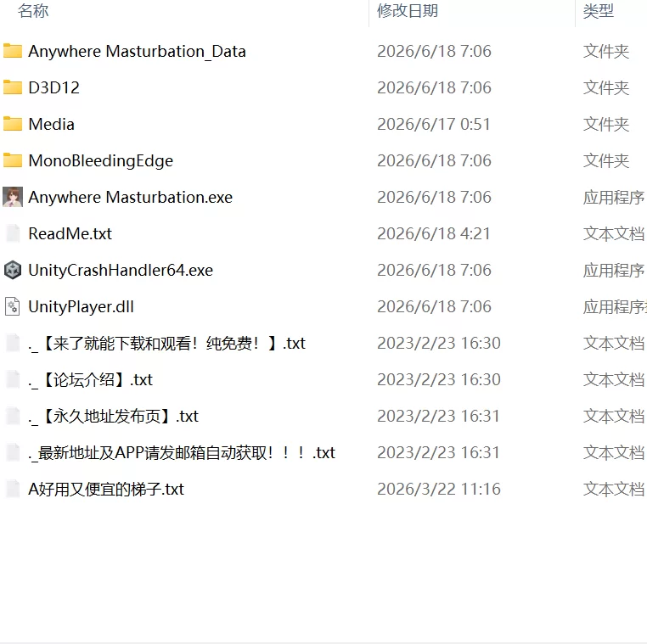Select UnityPlayer.dll file name

tap(81, 307)
